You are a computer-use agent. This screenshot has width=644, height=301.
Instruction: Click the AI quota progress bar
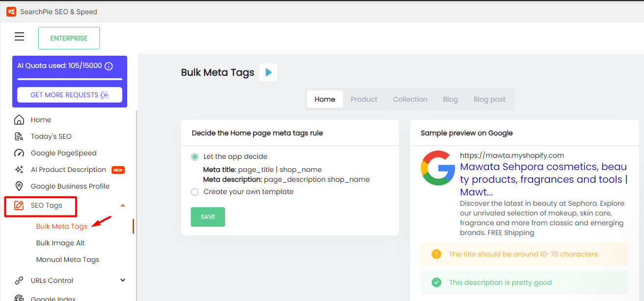69,79
